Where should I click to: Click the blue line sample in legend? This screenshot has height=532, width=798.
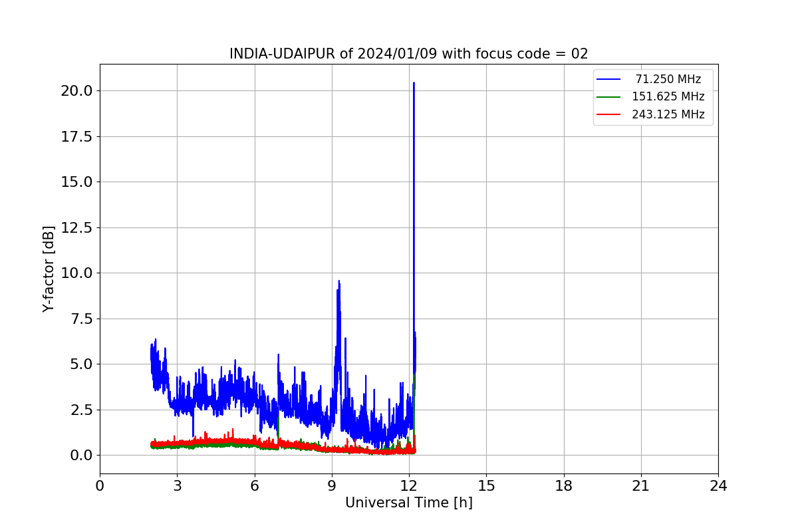tap(608, 79)
